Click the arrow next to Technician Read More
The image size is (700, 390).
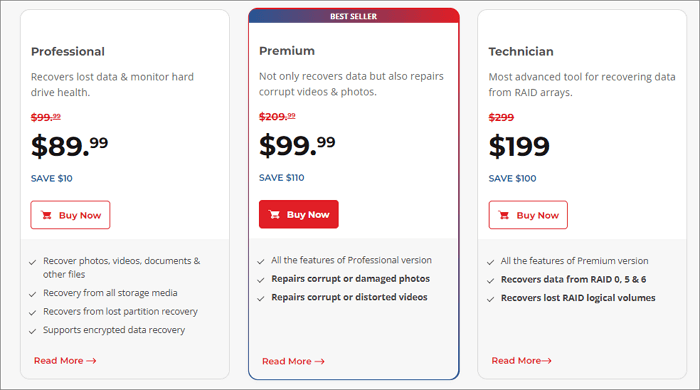pyautogui.click(x=546, y=361)
